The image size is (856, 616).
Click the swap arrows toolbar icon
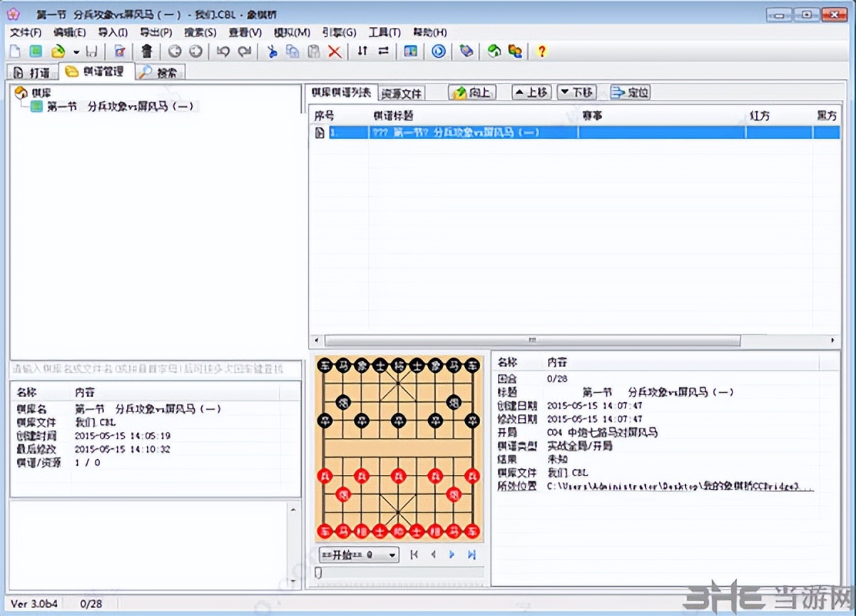383,51
